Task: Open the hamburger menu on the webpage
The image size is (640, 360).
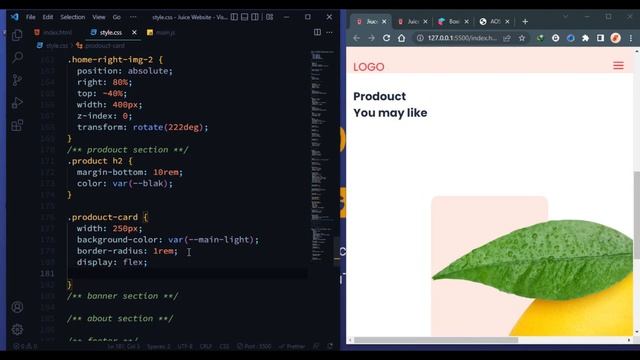Action: 618,66
